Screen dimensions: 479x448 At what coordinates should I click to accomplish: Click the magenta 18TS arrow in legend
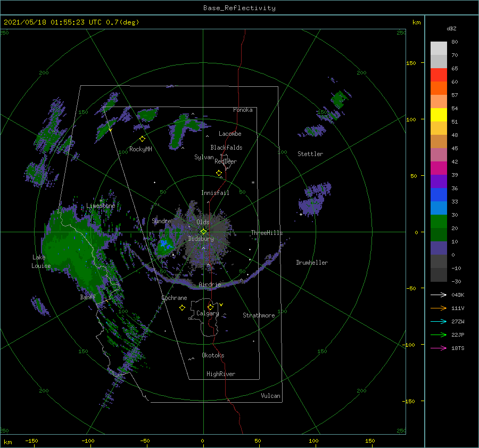[x=439, y=348]
